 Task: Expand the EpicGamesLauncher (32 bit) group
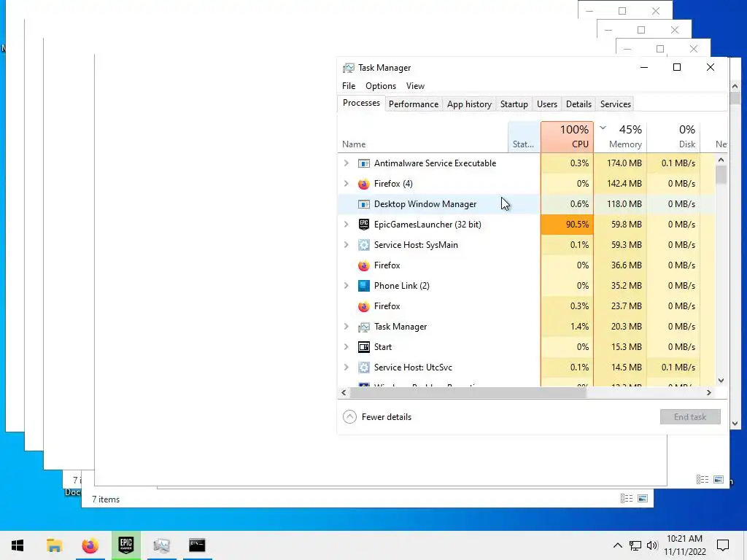(x=347, y=225)
